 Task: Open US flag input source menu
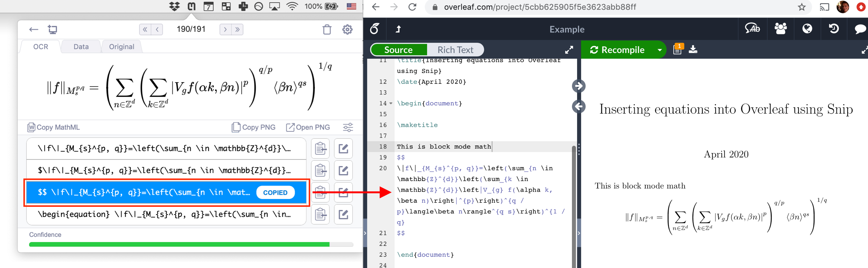pyautogui.click(x=352, y=6)
